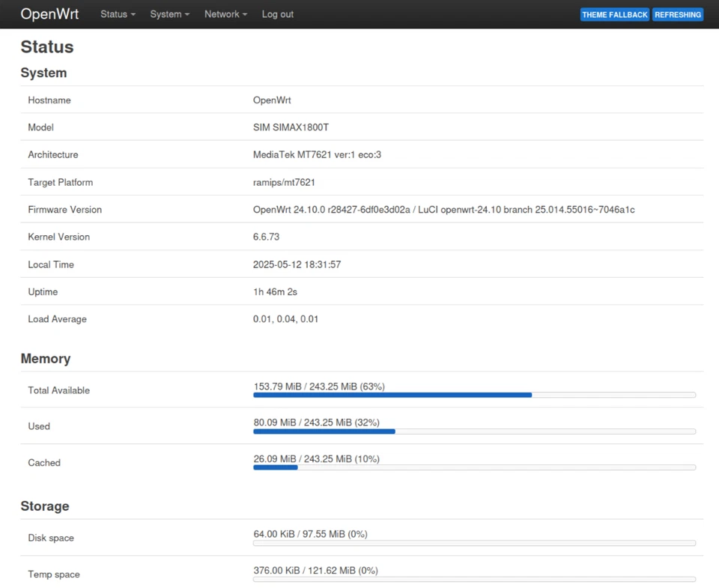This screenshot has width=719, height=588.
Task: Click the Log out menu item
Action: click(x=277, y=13)
